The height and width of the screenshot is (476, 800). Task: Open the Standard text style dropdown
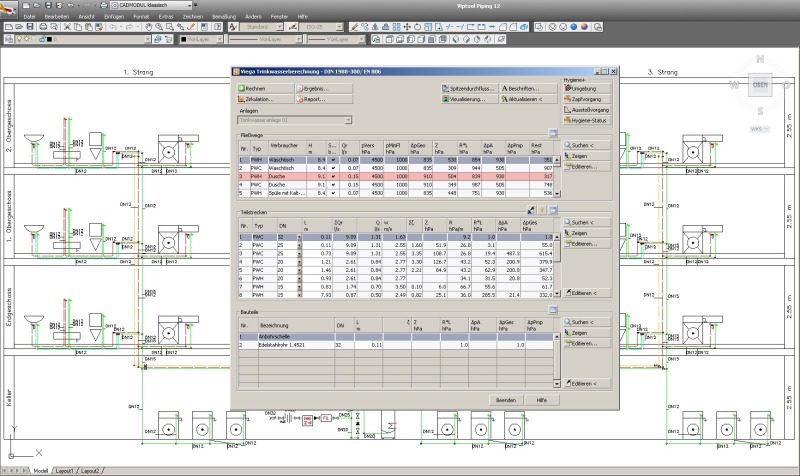[280, 27]
